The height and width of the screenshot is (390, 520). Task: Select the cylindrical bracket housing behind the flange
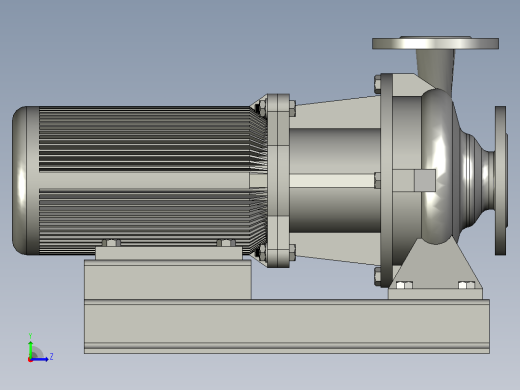[335, 181]
